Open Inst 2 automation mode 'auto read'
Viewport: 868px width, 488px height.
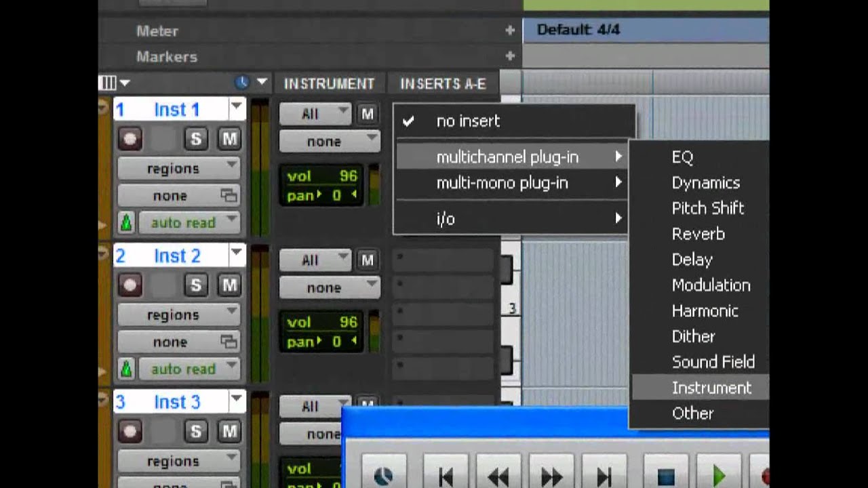coord(189,369)
